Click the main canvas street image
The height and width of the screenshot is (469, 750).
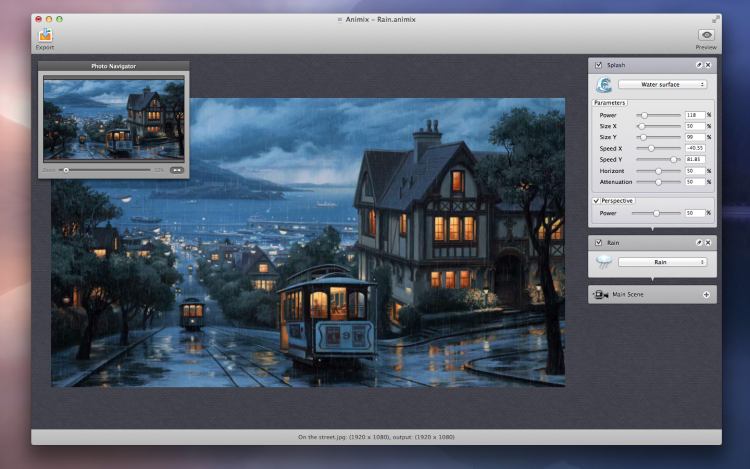[308, 242]
